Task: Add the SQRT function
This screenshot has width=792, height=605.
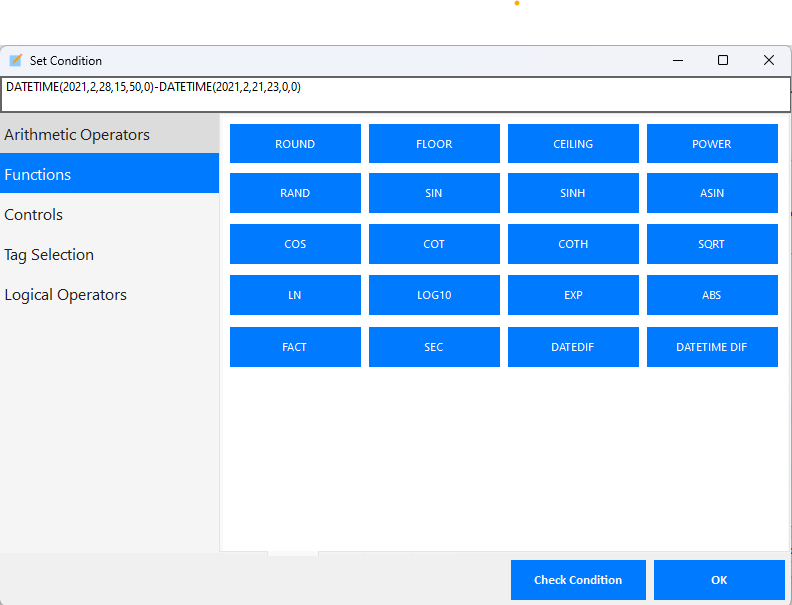Action: pyautogui.click(x=712, y=244)
